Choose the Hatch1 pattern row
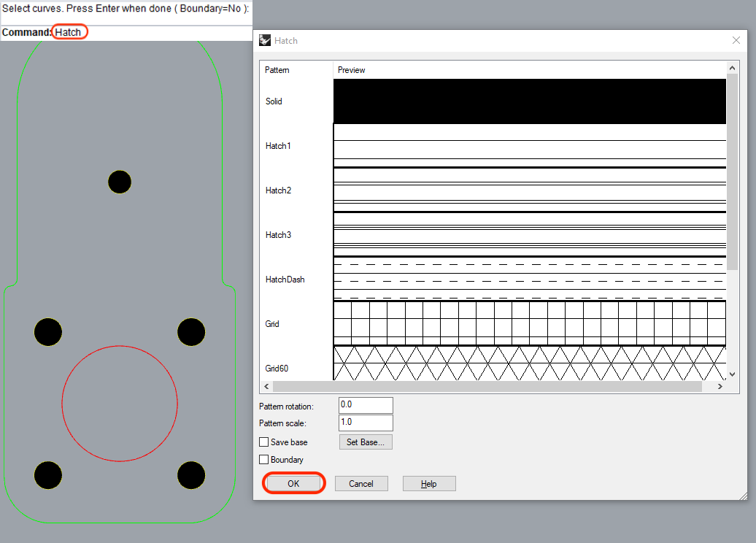756x543 pixels. coord(278,146)
